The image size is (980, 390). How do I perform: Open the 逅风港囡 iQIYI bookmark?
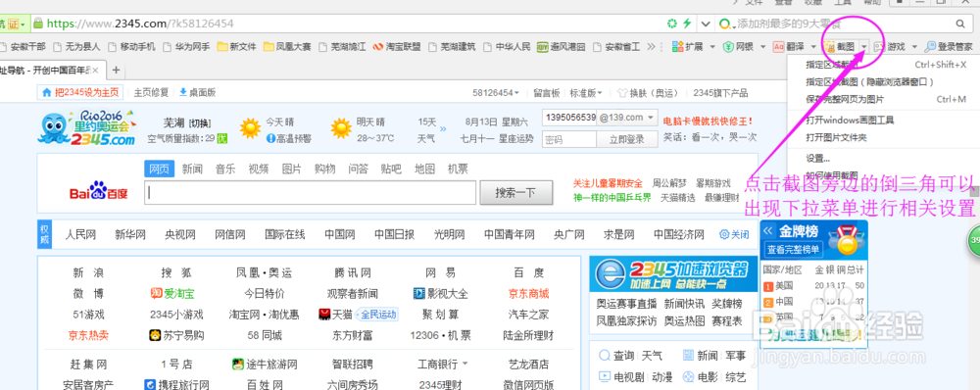pyautogui.click(x=562, y=46)
